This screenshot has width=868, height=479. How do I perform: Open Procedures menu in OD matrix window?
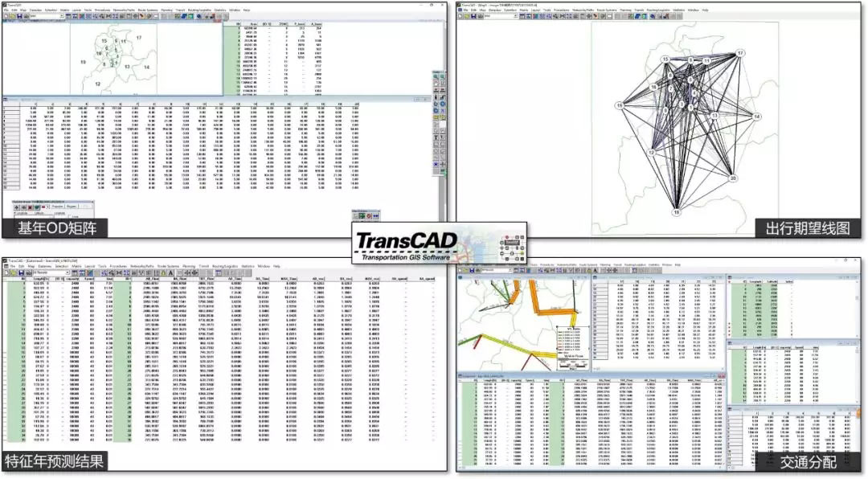102,10
